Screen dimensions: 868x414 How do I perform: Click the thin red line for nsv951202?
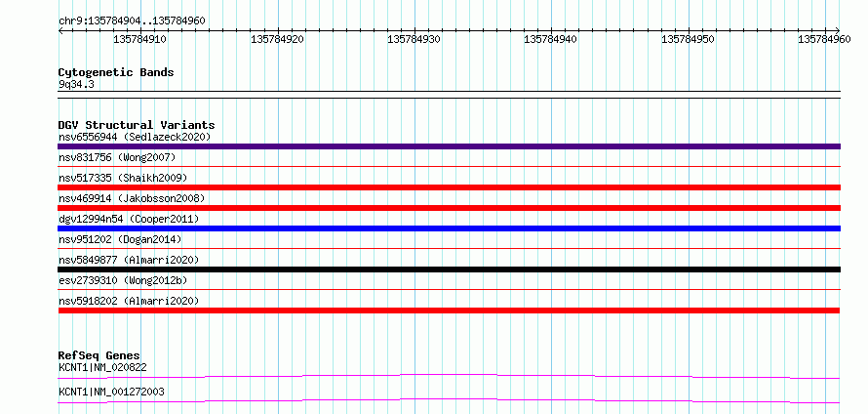pyautogui.click(x=449, y=248)
